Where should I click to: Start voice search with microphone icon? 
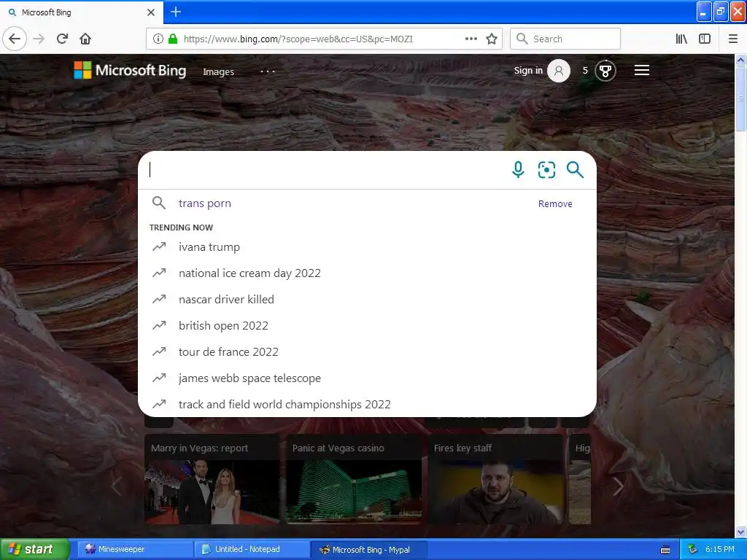(518, 169)
